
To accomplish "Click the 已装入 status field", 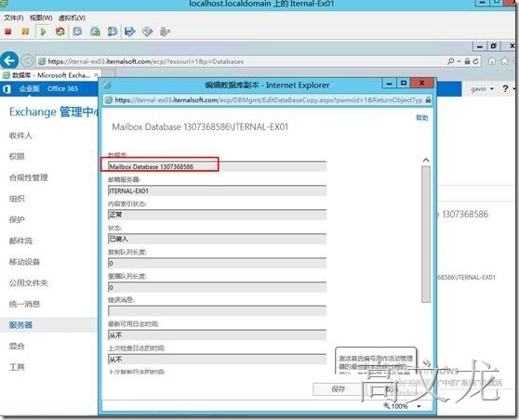I will coord(217,239).
